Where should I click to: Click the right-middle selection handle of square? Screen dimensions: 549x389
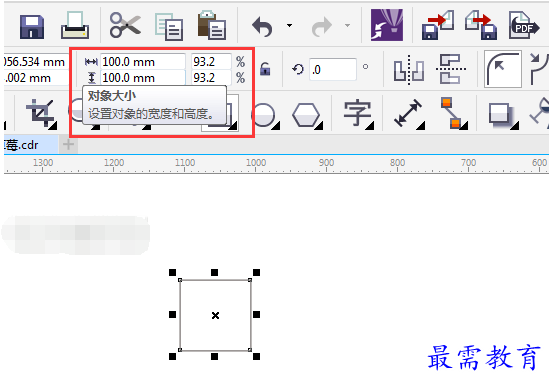(x=256, y=314)
